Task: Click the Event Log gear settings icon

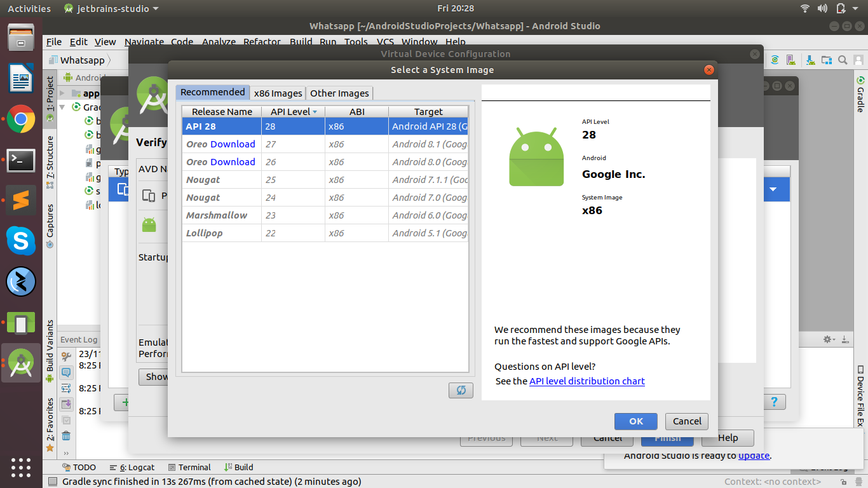Action: (x=828, y=339)
